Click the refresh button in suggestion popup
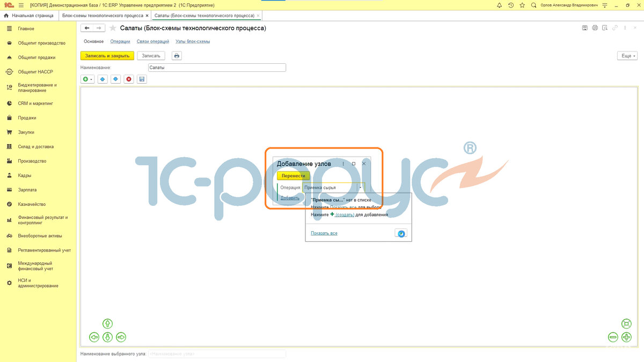Image resolution: width=644 pixels, height=362 pixels. click(x=401, y=233)
